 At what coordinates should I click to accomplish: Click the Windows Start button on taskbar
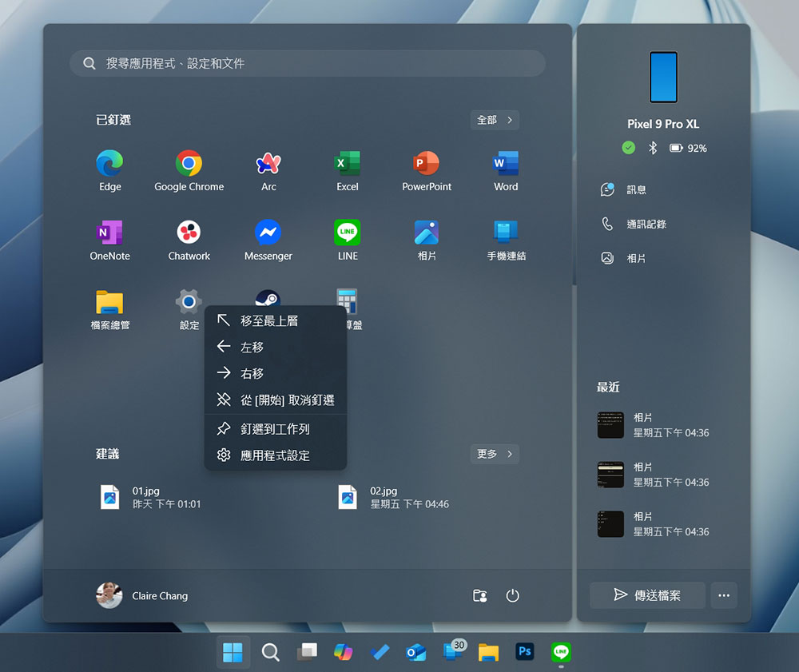click(x=233, y=652)
